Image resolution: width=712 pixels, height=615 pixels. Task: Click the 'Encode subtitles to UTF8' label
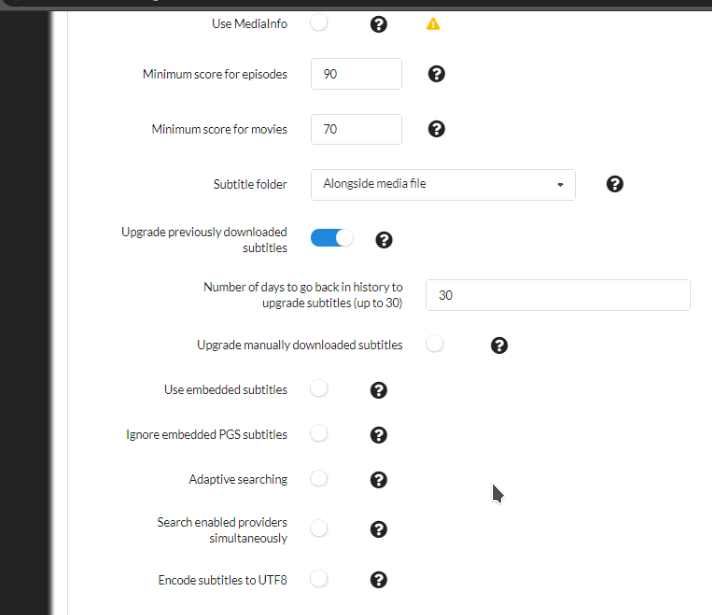(222, 580)
